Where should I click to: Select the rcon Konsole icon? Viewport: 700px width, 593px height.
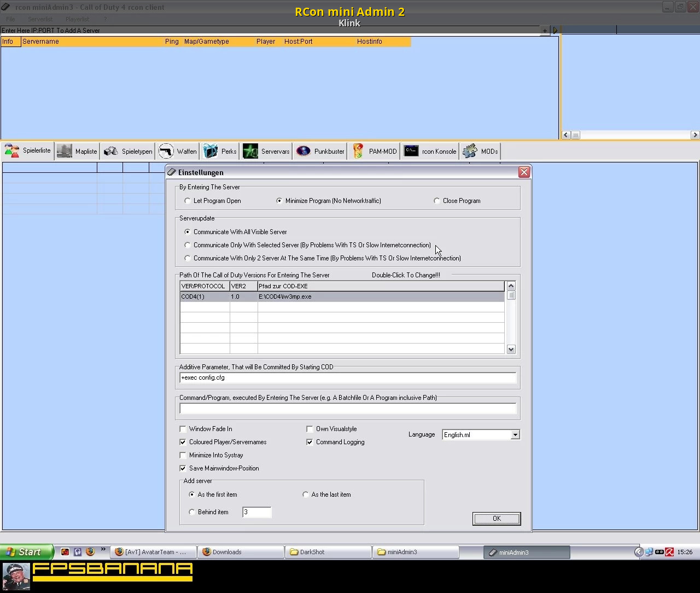tap(411, 152)
